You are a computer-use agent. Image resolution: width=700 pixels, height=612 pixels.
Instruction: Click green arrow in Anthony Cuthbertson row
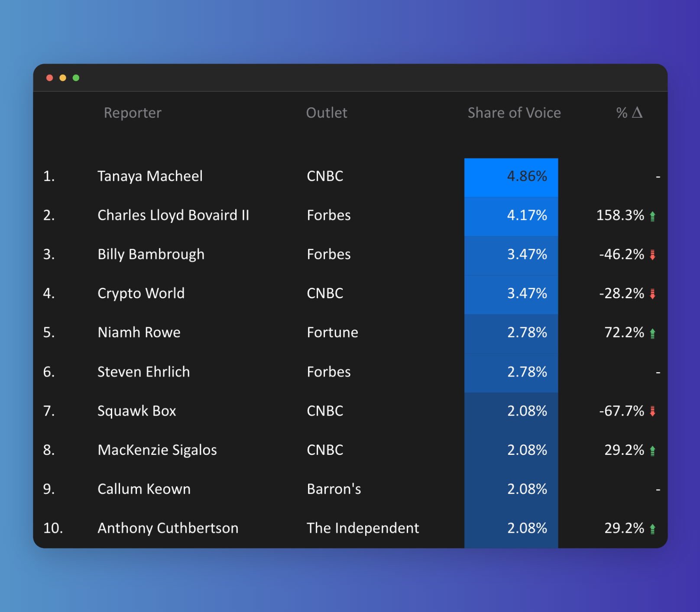(652, 528)
